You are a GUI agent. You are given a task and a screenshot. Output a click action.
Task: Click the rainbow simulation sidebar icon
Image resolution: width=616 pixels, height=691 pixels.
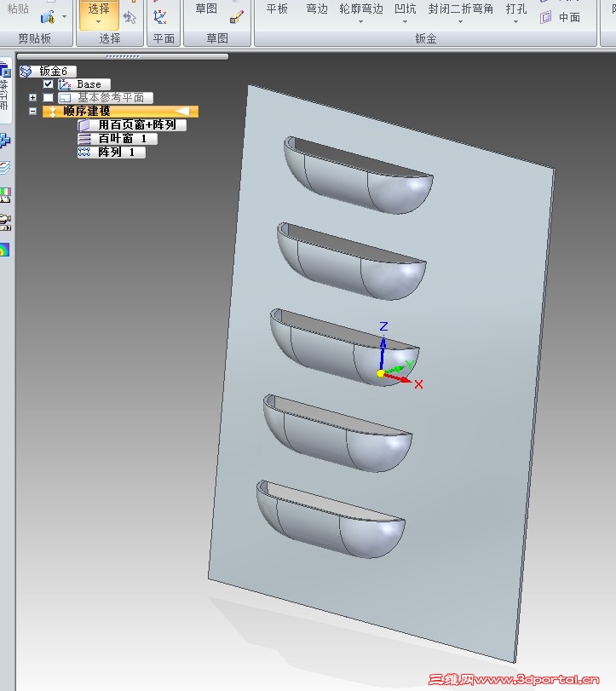[x=4, y=250]
